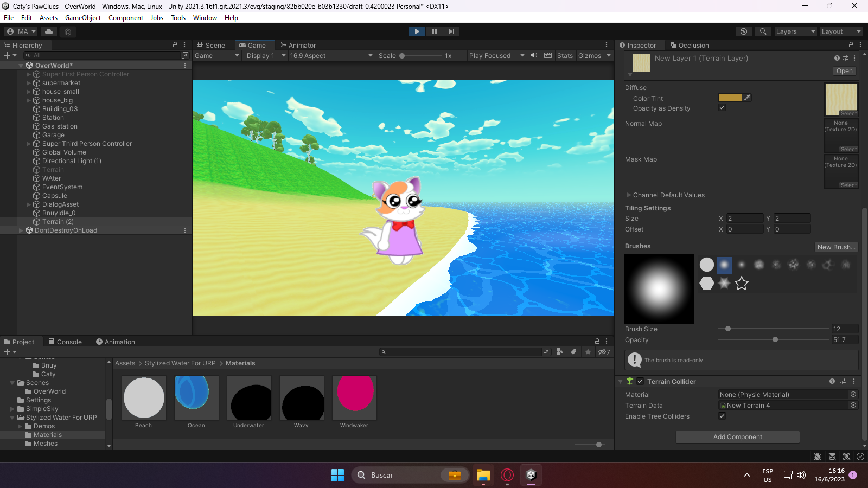Image resolution: width=868 pixels, height=488 pixels.
Task: Lock the Hierarchy panel
Action: [x=175, y=45]
